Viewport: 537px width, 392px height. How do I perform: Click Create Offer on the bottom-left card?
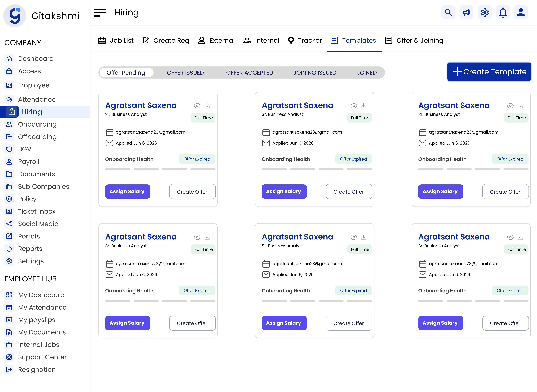tap(192, 323)
